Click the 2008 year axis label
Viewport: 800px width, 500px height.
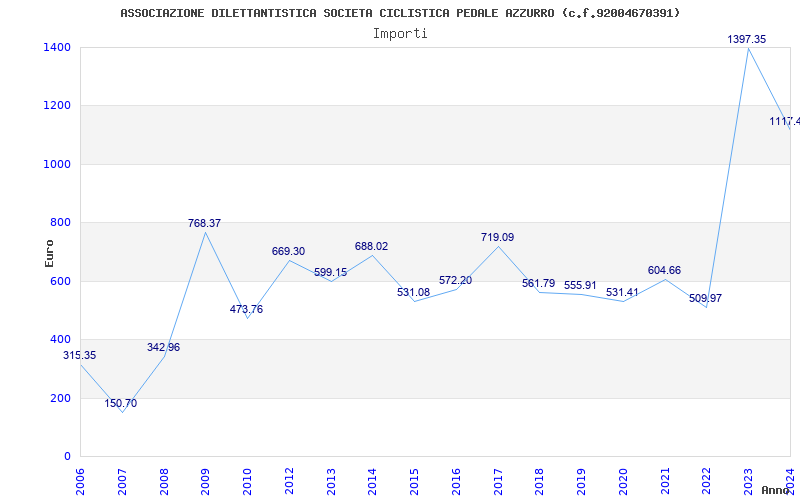click(164, 482)
